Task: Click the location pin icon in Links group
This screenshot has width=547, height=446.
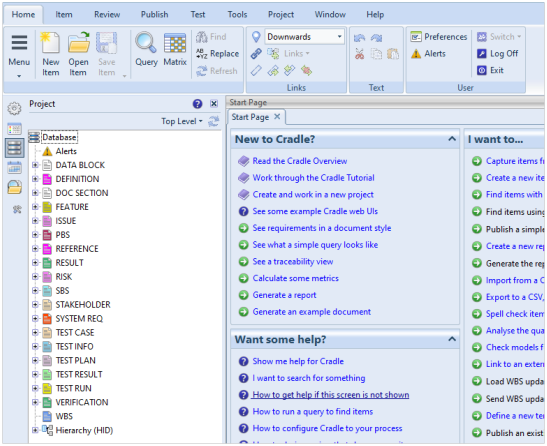Action: [x=256, y=37]
